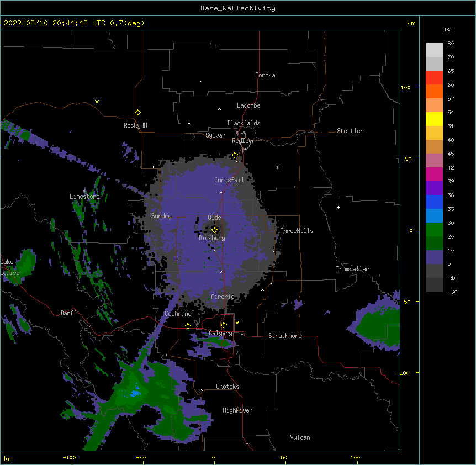
Task: Click the yellow diamond marker south of RedDeer
Action: coord(235,155)
